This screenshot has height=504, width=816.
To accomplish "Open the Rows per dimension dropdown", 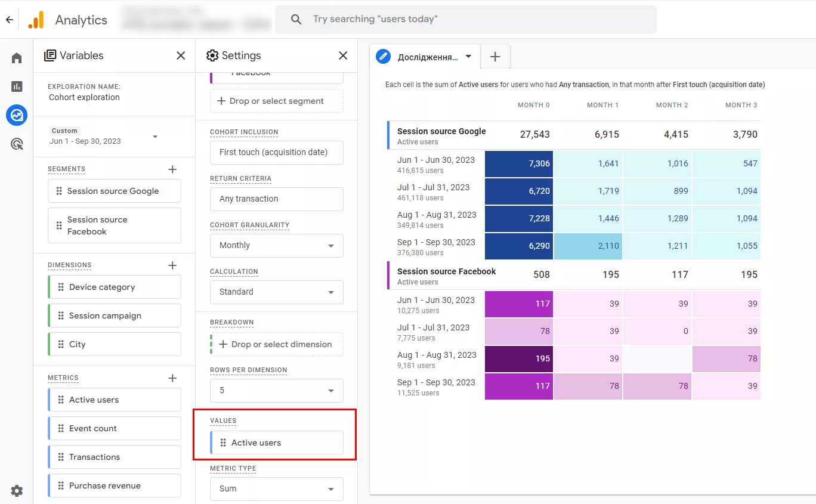I will click(x=277, y=391).
